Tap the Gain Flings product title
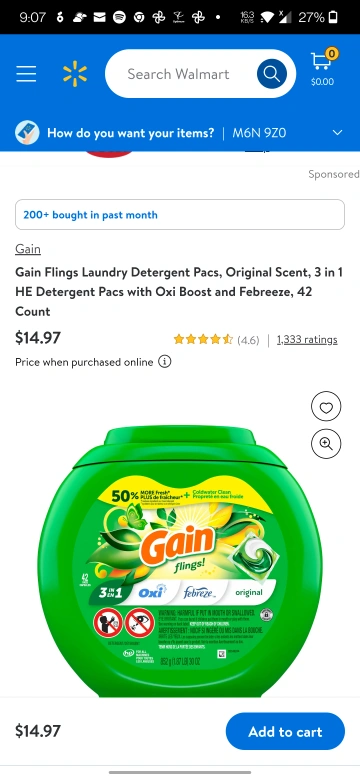360x780 pixels. tap(179, 292)
